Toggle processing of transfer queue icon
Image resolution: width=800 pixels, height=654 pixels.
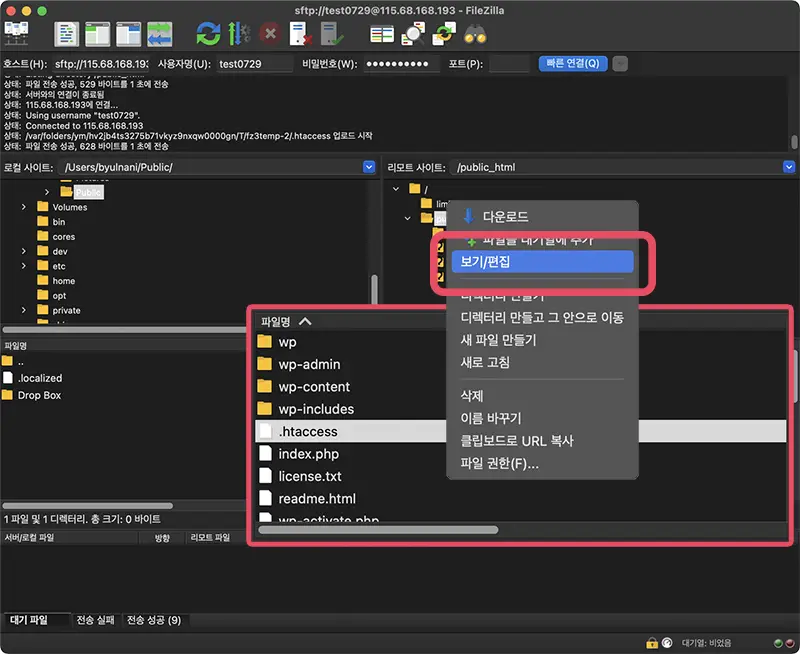point(238,34)
